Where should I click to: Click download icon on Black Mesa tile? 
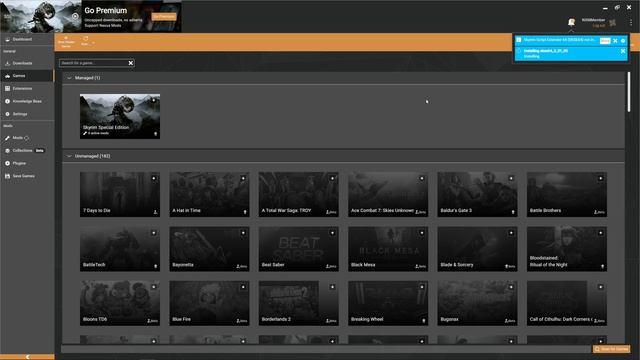tap(420, 266)
